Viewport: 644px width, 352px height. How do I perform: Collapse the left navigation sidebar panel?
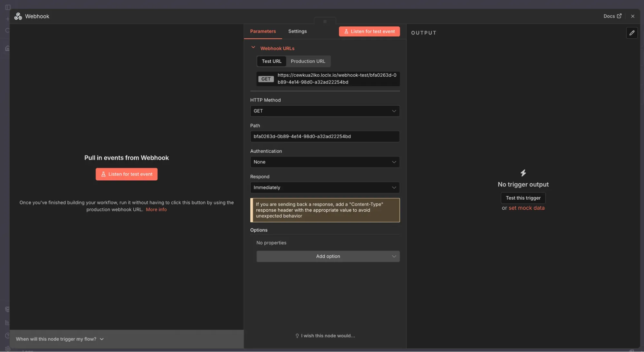click(7, 7)
